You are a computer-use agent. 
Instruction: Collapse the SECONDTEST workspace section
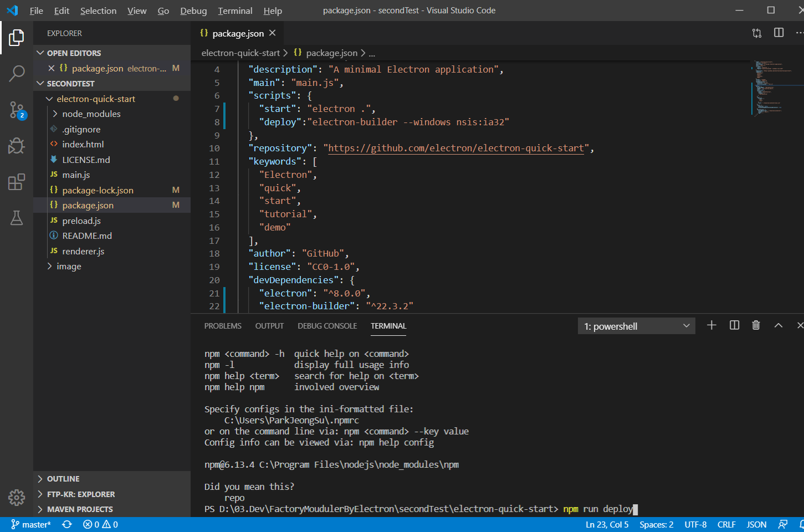pos(111,83)
